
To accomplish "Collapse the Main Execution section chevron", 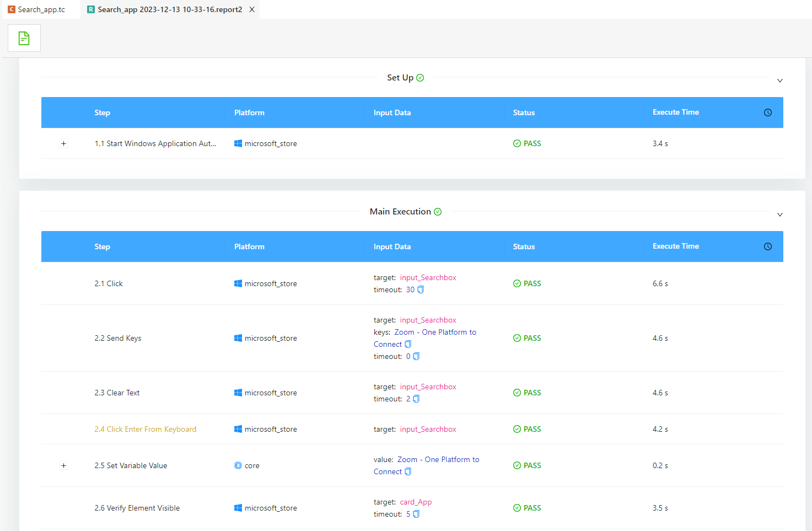I will 780,214.
